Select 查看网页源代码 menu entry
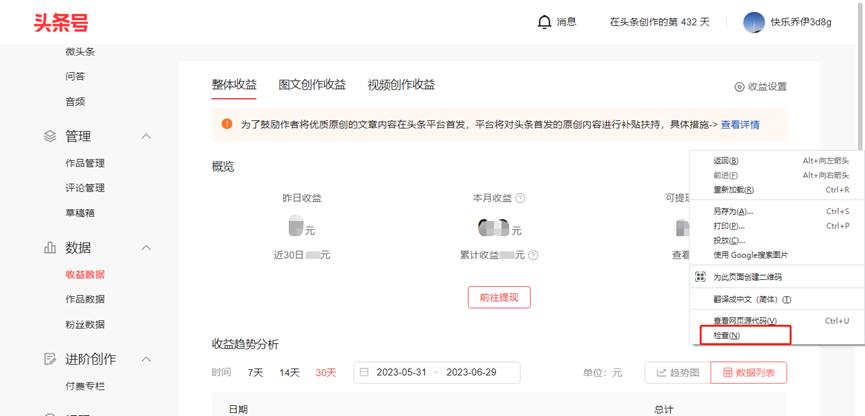The image size is (865, 416). pos(777,321)
